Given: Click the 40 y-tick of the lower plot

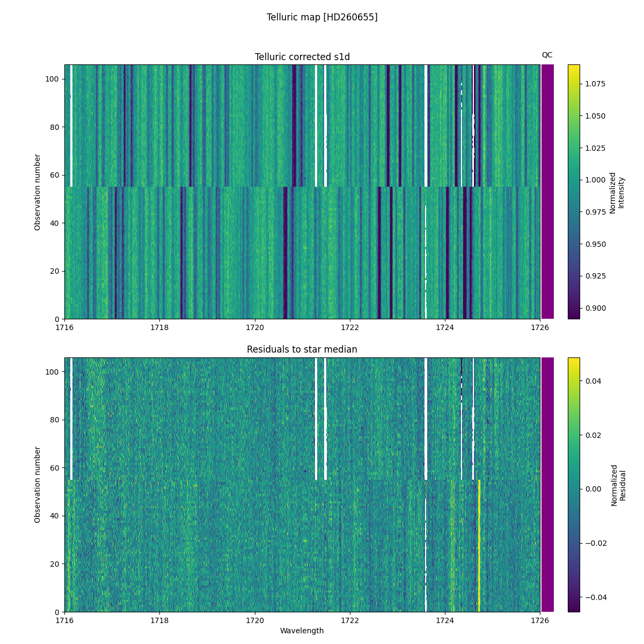Looking at the screenshot, I should pos(56,516).
